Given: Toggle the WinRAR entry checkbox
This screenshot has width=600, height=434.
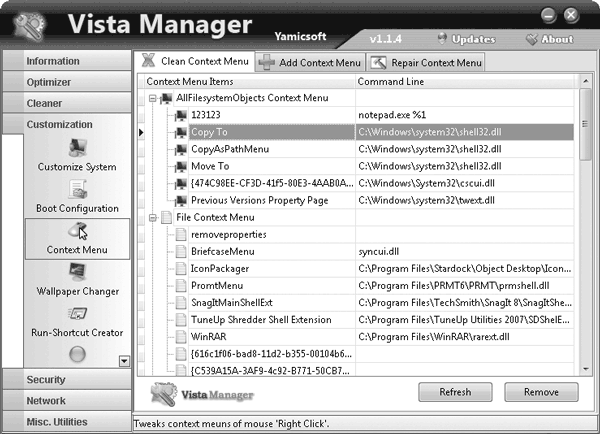Looking at the screenshot, I should coord(181,336).
